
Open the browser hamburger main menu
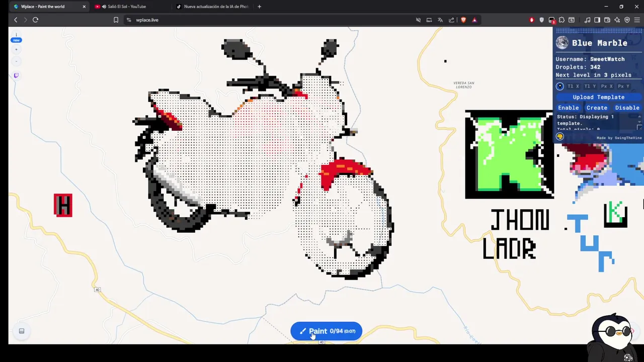pos(637,20)
